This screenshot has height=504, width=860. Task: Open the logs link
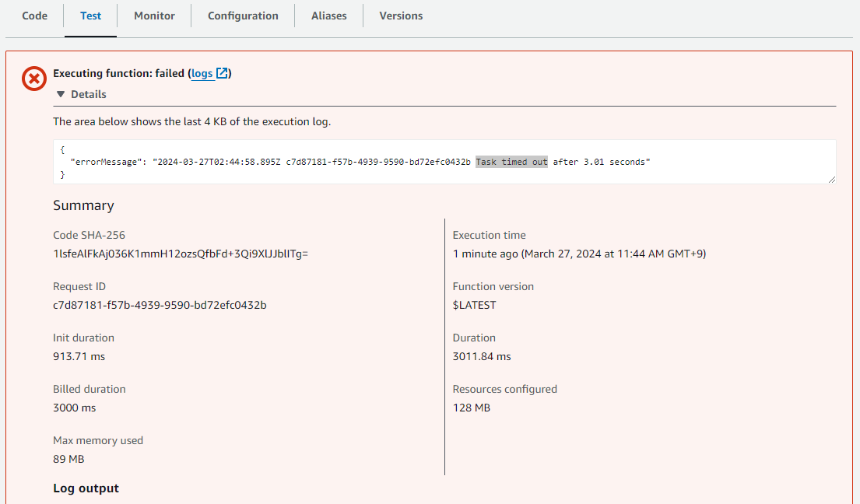pos(202,73)
